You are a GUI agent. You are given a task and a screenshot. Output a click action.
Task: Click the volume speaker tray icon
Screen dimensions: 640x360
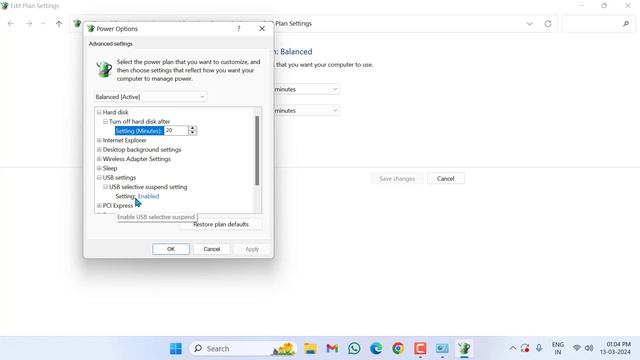tap(589, 348)
